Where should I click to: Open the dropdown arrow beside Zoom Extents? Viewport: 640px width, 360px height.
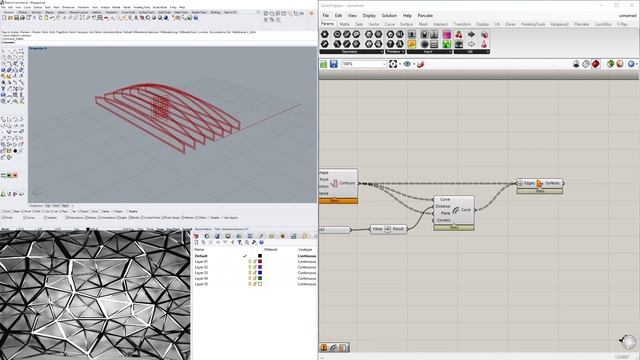point(399,64)
